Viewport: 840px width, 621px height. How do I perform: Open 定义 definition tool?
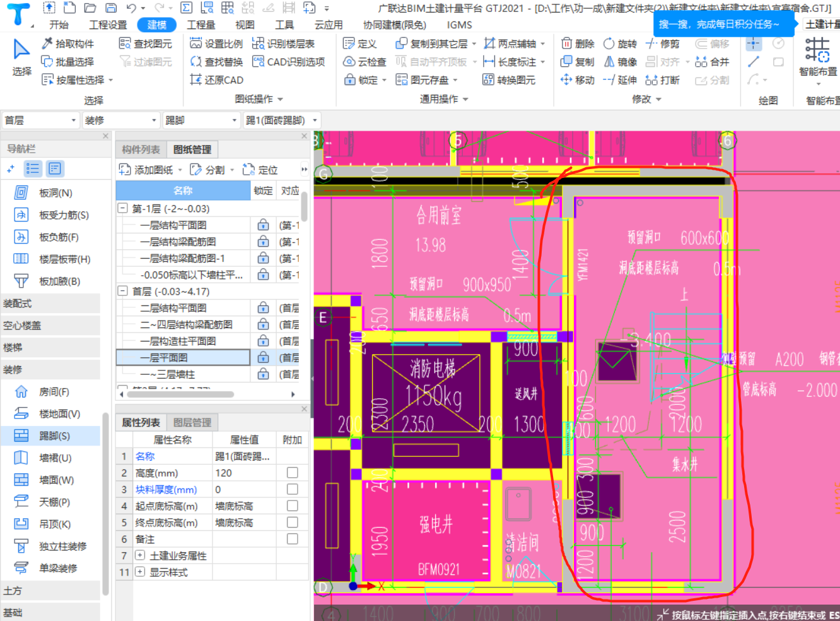click(x=359, y=44)
